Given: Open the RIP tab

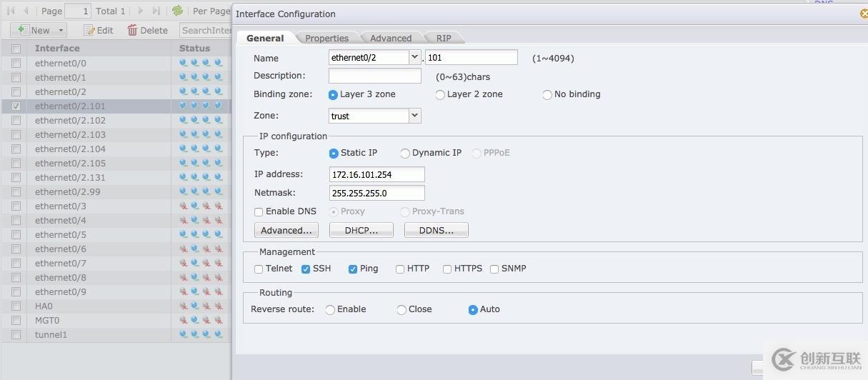Looking at the screenshot, I should click(x=443, y=38).
